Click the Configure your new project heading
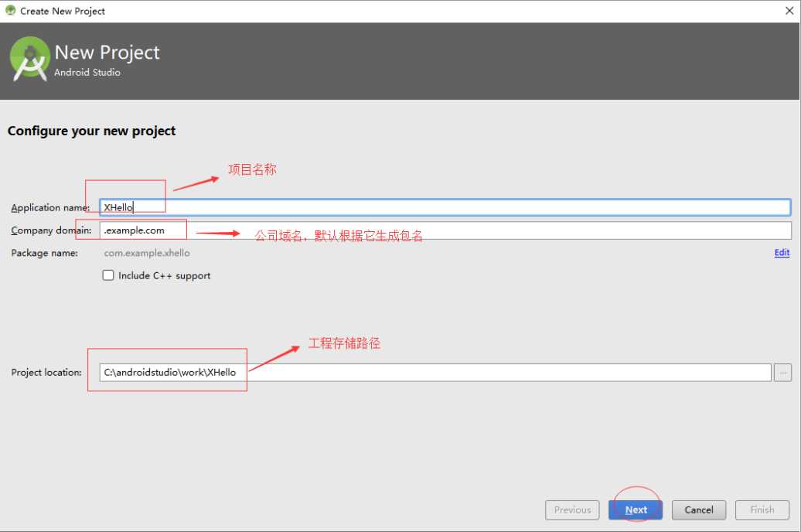Viewport: 801px width, 532px height. 91,131
